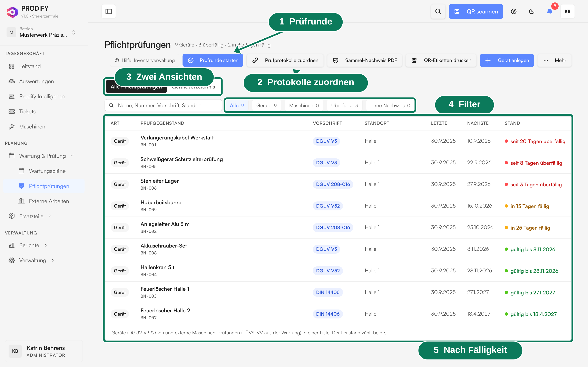Viewport: 588px width, 367px height.
Task: Open Prodify Intelligence from sidebar
Action: click(x=42, y=96)
